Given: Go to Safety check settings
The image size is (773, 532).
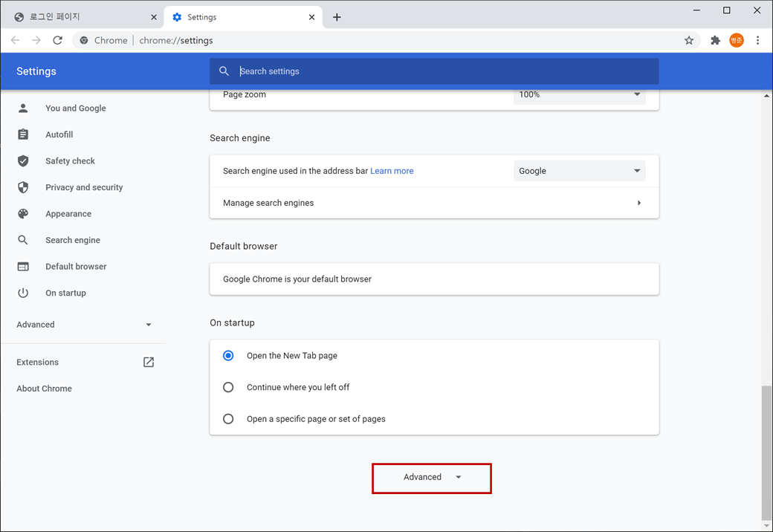Looking at the screenshot, I should click(70, 160).
